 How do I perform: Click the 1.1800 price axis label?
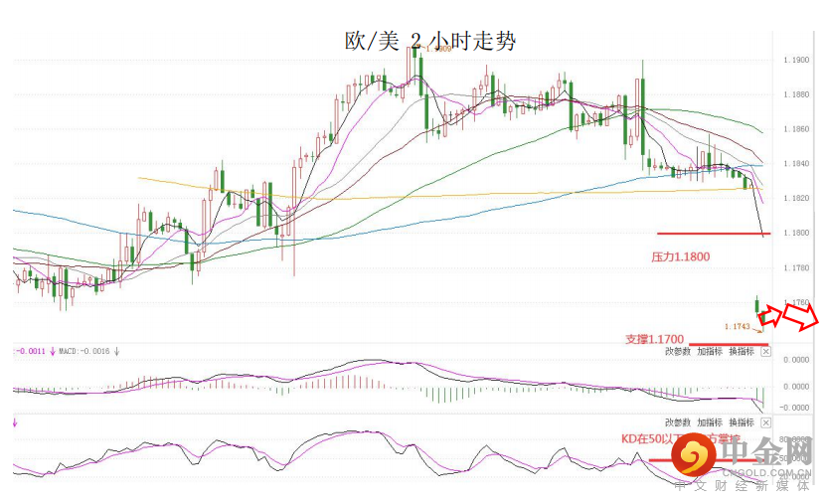pyautogui.click(x=796, y=233)
